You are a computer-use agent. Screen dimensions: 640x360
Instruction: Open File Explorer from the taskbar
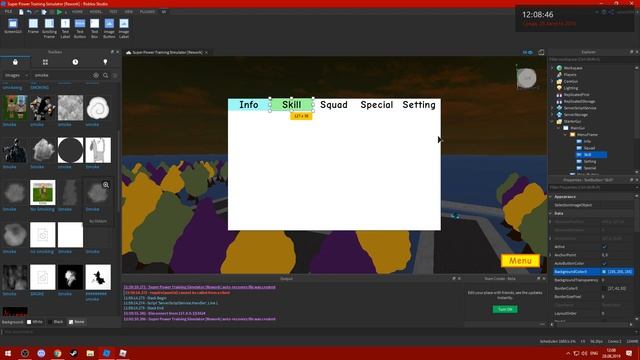90,353
